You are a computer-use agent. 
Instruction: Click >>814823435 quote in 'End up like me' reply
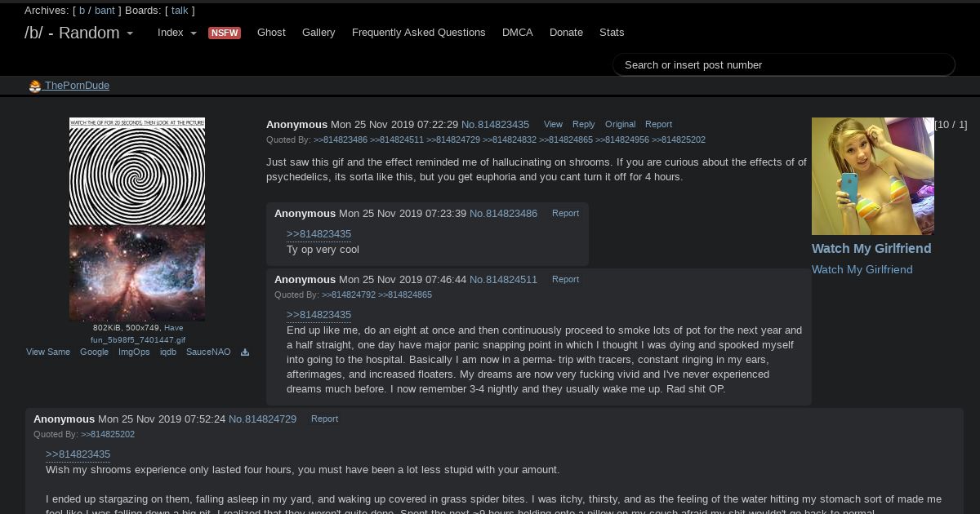click(x=318, y=315)
